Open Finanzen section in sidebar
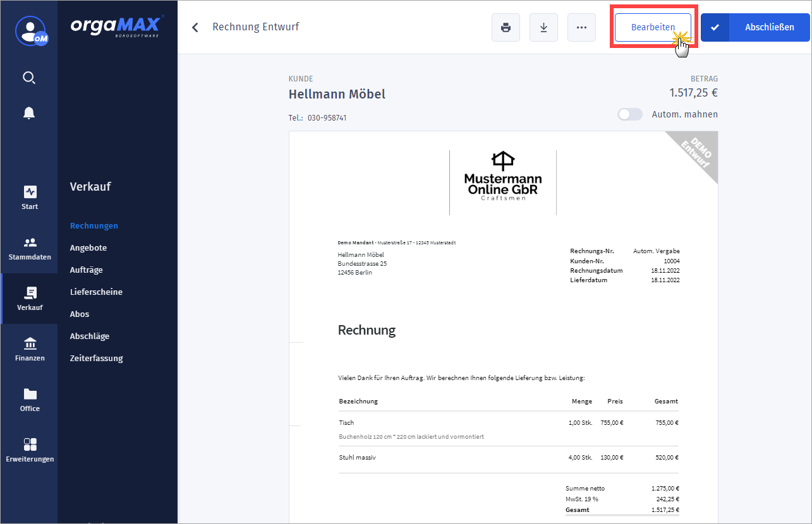Screen dimensions: 812x524 pos(30,349)
